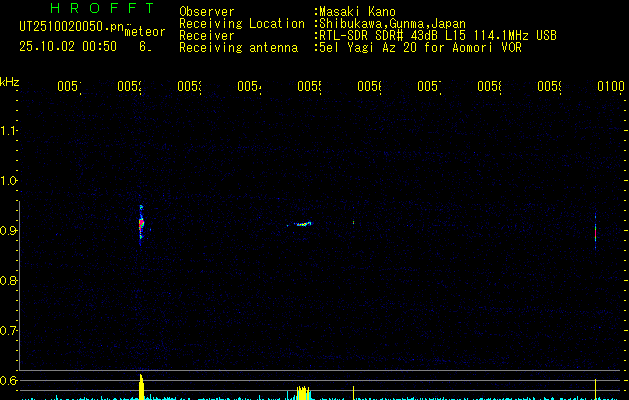Click the 0.6 kHz frequency axis label
This screenshot has height=400, width=629.
pyautogui.click(x=8, y=380)
